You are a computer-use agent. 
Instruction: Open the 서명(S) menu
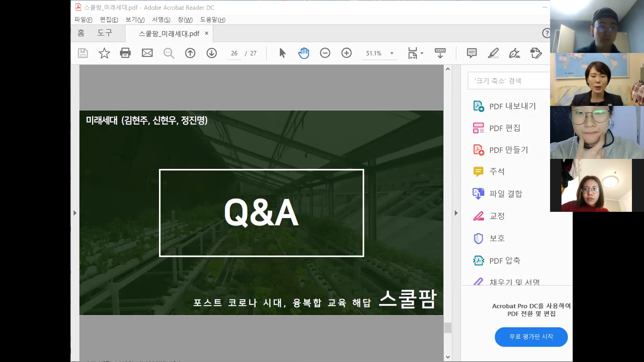161,20
